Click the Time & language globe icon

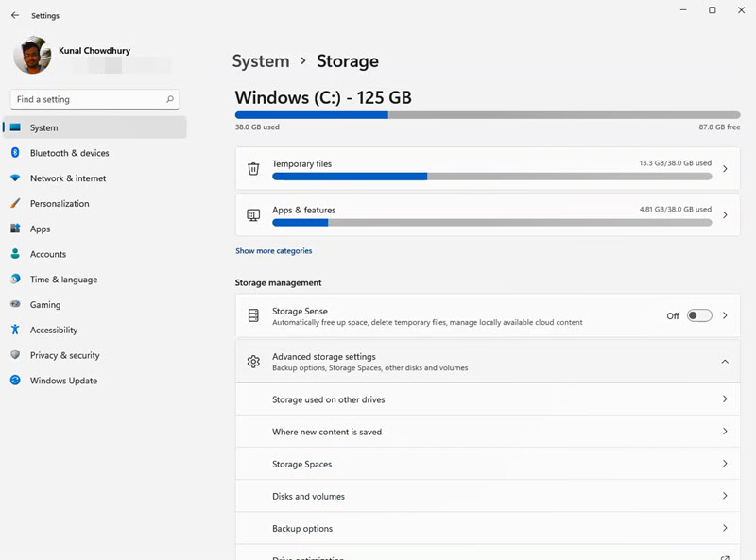15,279
